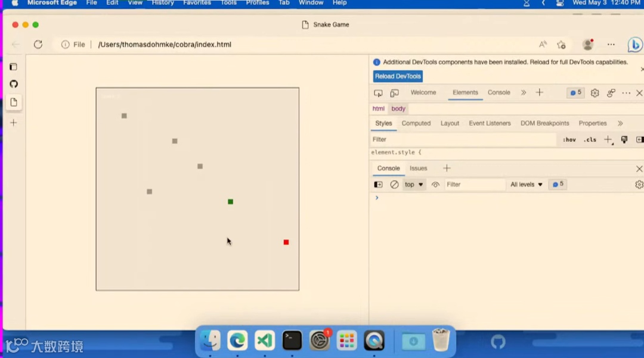Show the console sidebar
644x358 pixels.
coord(378,185)
